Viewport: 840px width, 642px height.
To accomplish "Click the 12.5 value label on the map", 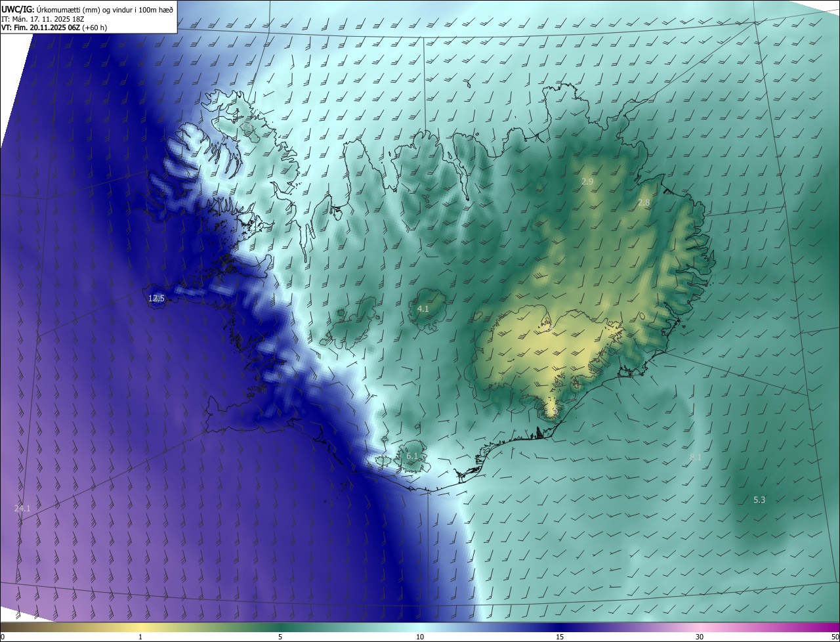I will point(156,298).
